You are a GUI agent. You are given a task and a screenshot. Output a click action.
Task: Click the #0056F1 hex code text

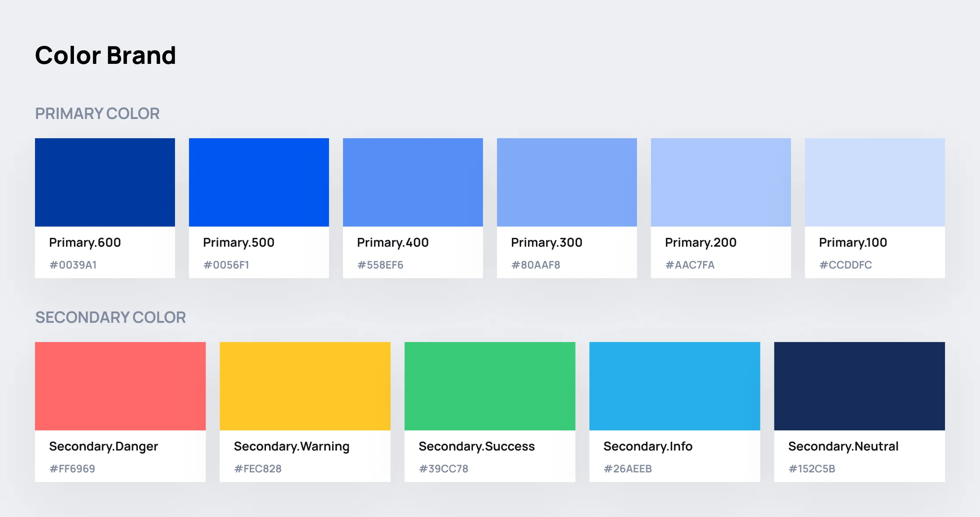226,265
